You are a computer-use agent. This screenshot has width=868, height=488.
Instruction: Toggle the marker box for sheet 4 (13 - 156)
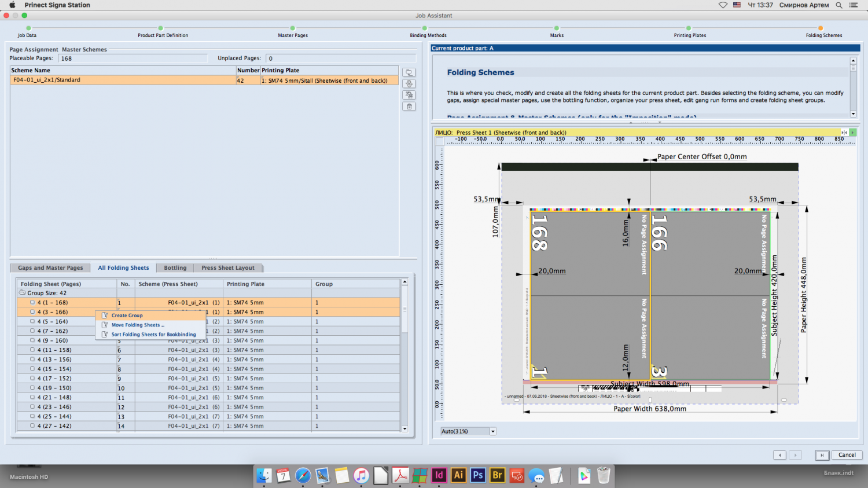pos(32,359)
